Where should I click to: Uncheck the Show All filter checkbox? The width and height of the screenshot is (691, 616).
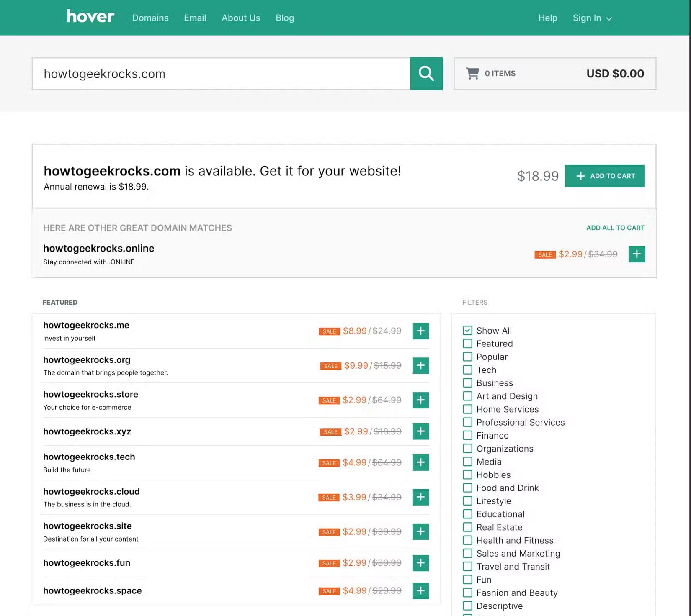pyautogui.click(x=467, y=331)
